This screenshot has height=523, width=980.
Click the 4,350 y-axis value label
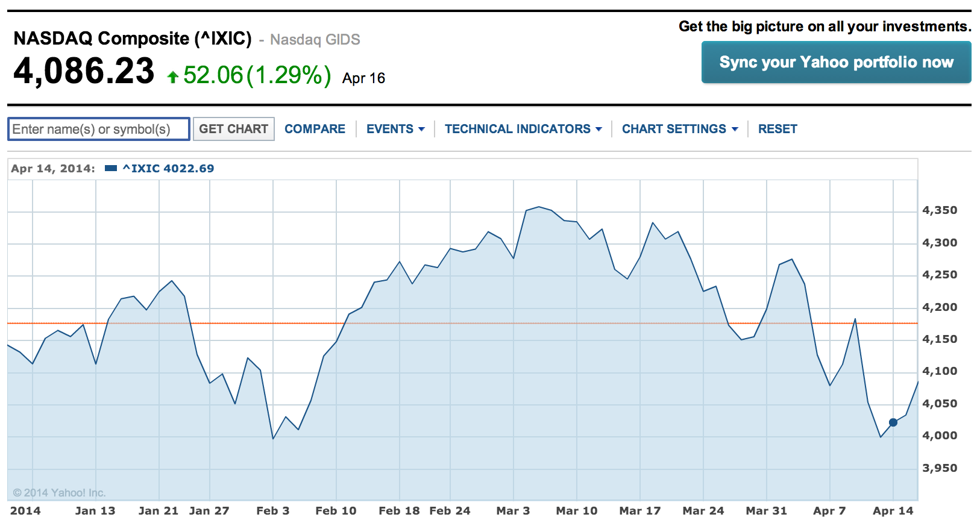tap(939, 210)
